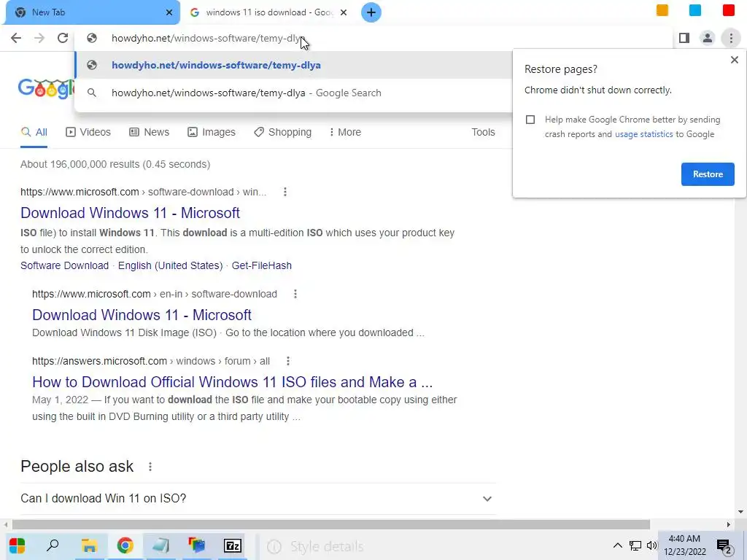Viewport: 747px width, 560px height.
Task: Open People also ask options menu
Action: click(150, 467)
